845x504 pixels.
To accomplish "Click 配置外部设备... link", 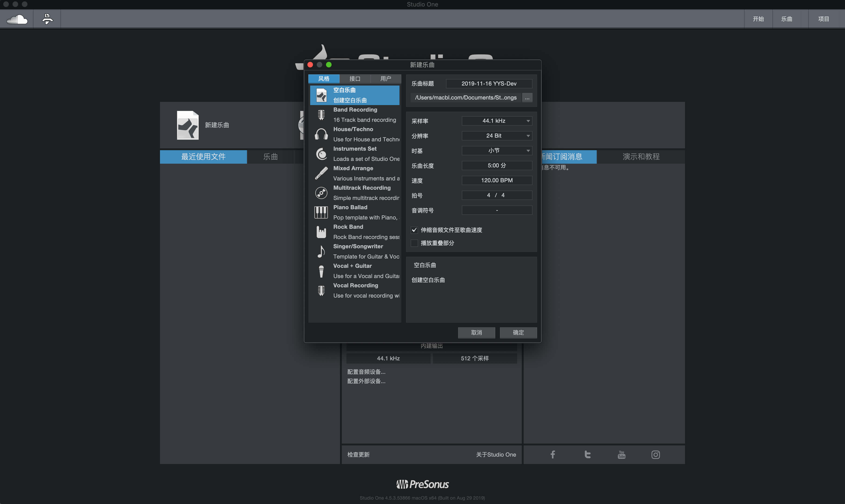I will (366, 381).
